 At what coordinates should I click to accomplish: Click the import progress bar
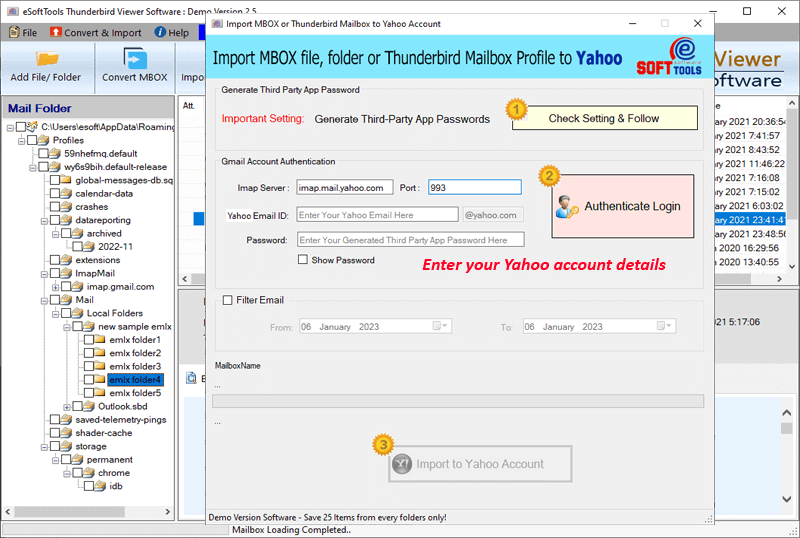coord(458,401)
